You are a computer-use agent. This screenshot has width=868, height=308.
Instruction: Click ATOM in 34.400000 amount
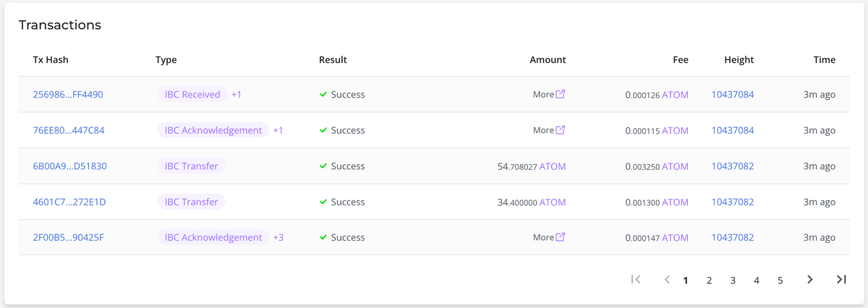pos(553,202)
